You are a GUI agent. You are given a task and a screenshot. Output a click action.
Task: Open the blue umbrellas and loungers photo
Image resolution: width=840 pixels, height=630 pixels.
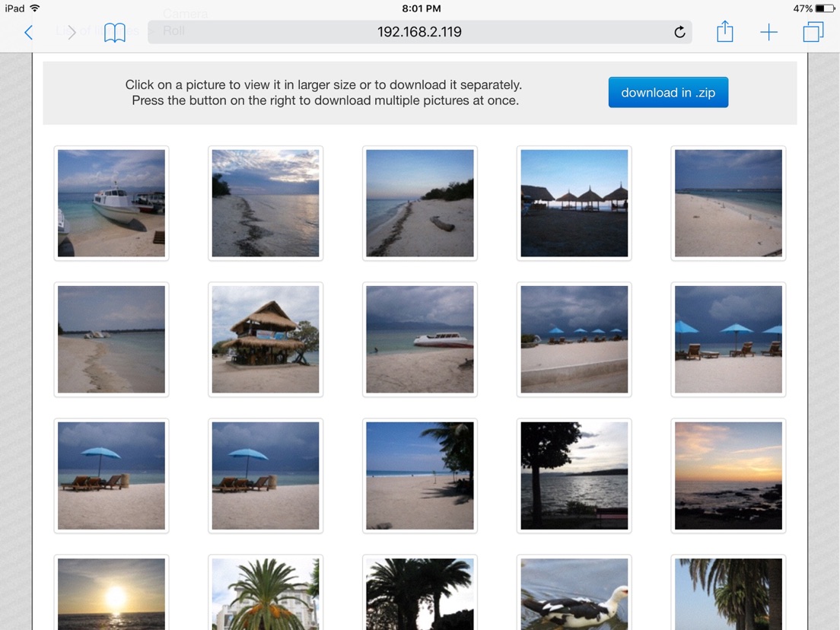tap(727, 339)
